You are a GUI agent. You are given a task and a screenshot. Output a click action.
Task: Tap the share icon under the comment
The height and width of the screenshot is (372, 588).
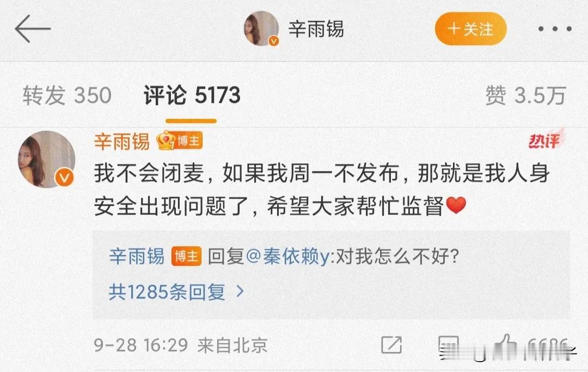391,345
